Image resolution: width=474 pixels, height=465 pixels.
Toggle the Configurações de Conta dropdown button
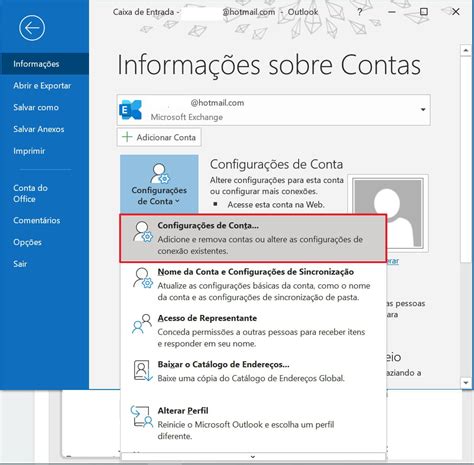(159, 184)
